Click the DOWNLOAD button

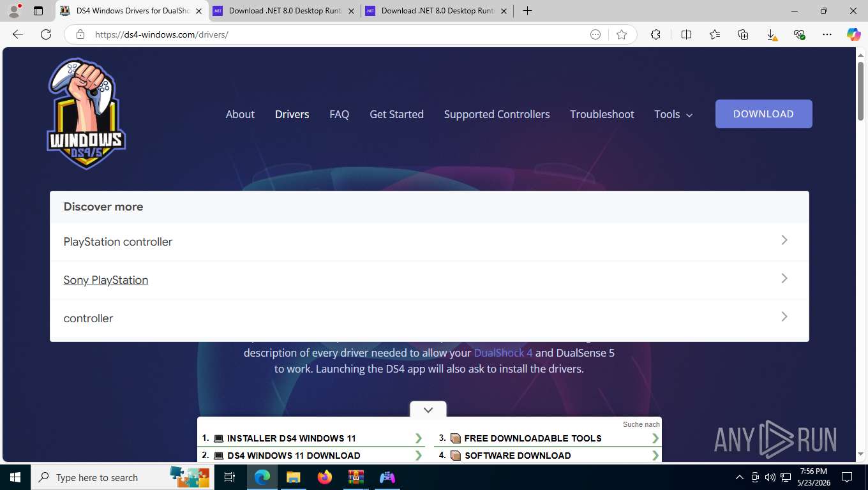click(763, 114)
